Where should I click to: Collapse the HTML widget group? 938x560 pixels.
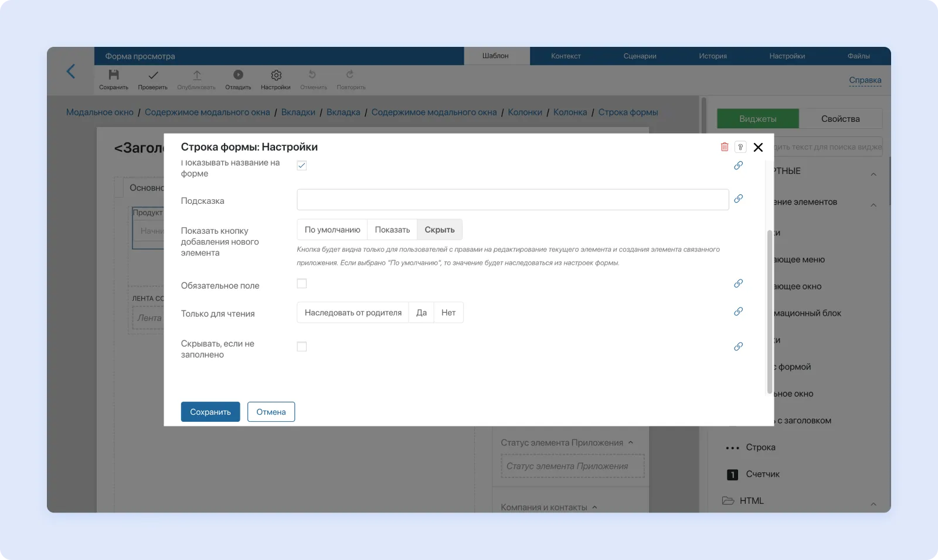pos(873,504)
